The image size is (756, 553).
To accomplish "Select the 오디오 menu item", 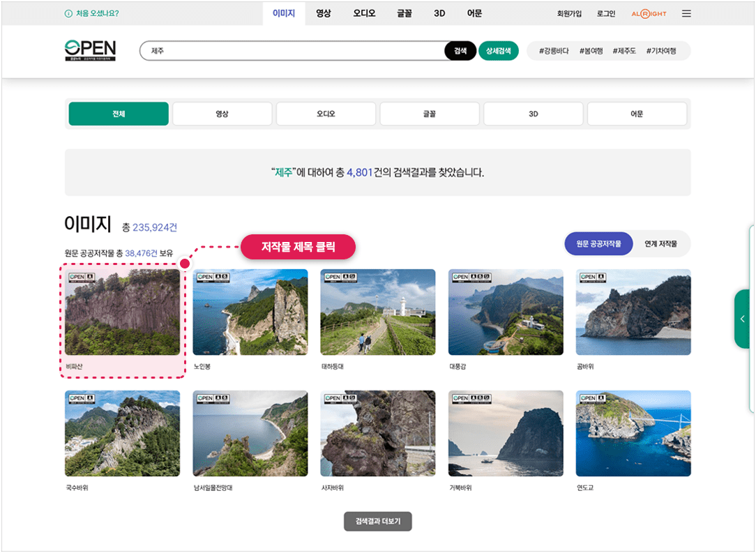I will pyautogui.click(x=364, y=13).
